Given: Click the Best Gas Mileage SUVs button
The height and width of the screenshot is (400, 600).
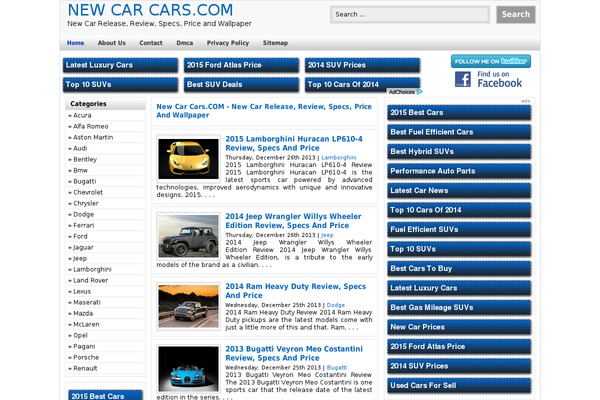Looking at the screenshot, I should coord(459,308).
